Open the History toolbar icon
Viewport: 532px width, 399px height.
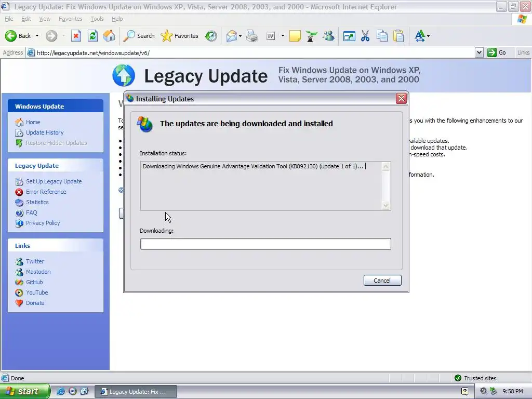211,36
